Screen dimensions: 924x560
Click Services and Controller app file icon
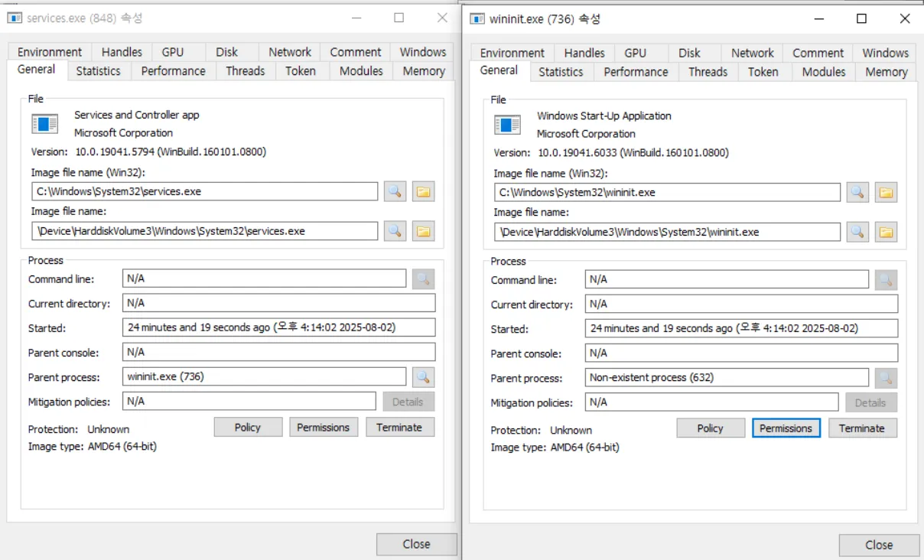pyautogui.click(x=45, y=123)
